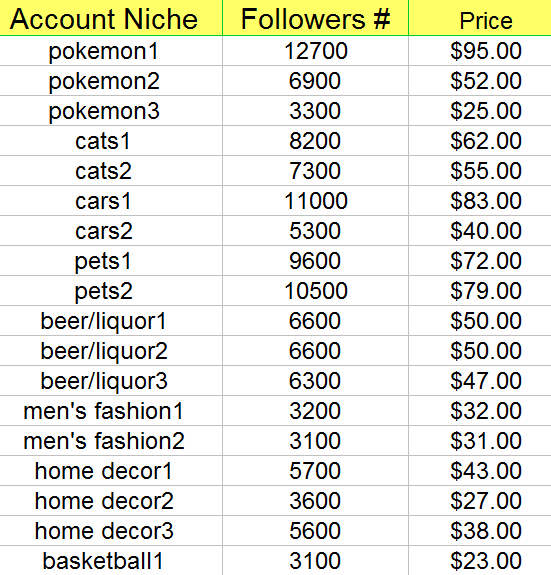Click the 11000 followers cell
The width and height of the screenshot is (551, 575).
(x=315, y=201)
